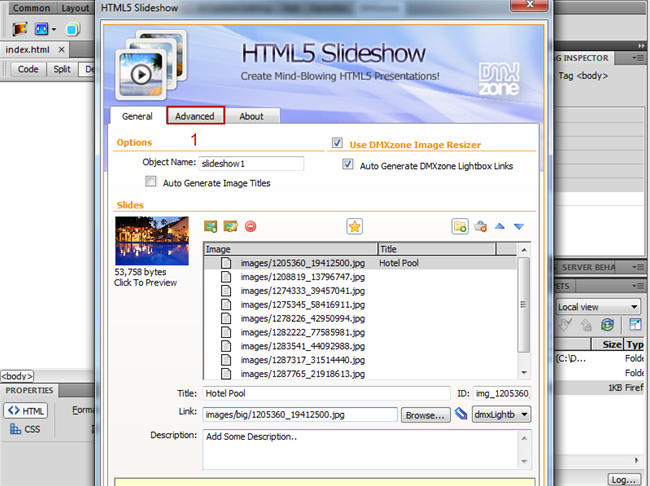The height and width of the screenshot is (486, 650).
Task: Select row images/1287765_21918613.jpg
Action: point(360,374)
